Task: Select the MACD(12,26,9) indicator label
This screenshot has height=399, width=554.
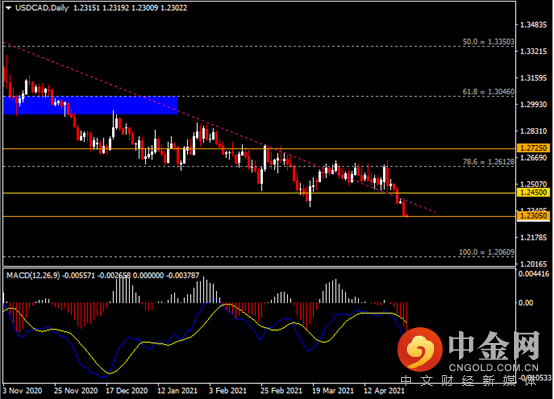Action: pyautogui.click(x=33, y=275)
